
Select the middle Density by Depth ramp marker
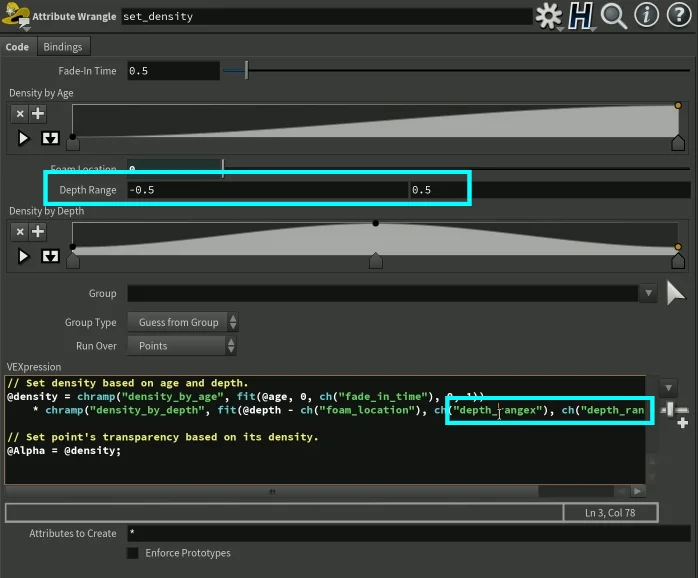click(376, 261)
